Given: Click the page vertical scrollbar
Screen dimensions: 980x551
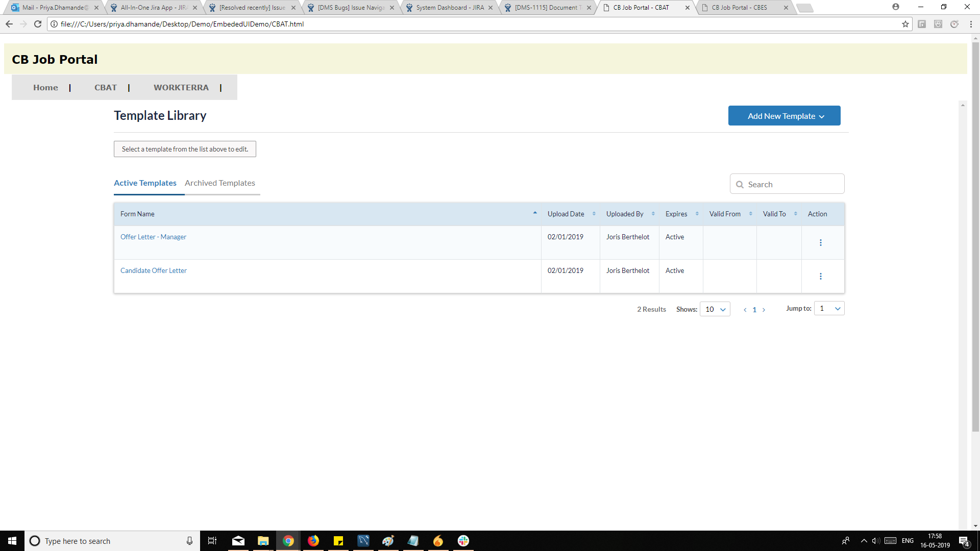Looking at the screenshot, I should point(975,237).
